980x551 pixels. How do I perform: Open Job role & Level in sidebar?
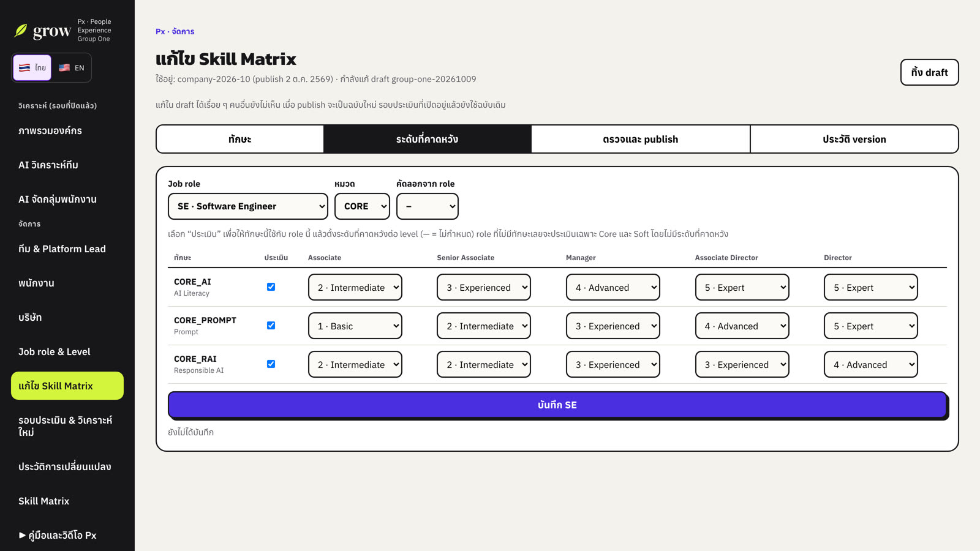tap(67, 351)
